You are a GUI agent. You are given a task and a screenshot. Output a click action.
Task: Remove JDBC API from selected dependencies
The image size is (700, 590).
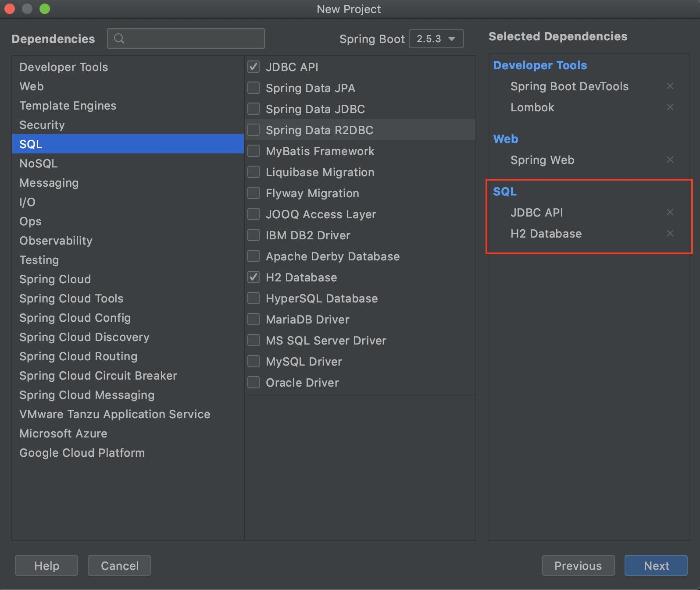pos(670,212)
